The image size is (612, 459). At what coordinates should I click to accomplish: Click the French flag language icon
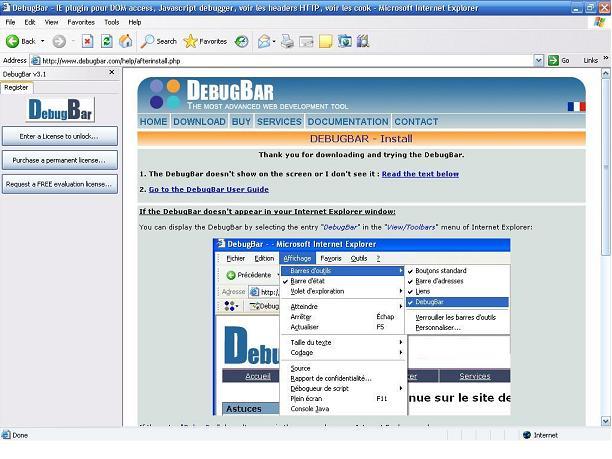tap(576, 107)
